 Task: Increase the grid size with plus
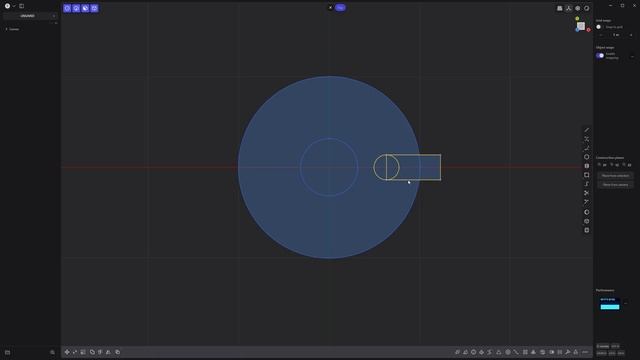click(631, 35)
